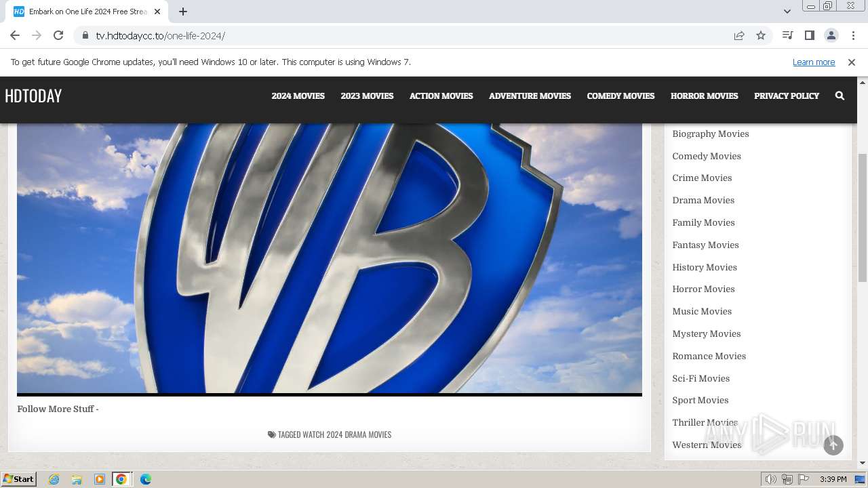Click the scroll-to-top arrow button
This screenshot has width=868, height=488.
(833, 445)
